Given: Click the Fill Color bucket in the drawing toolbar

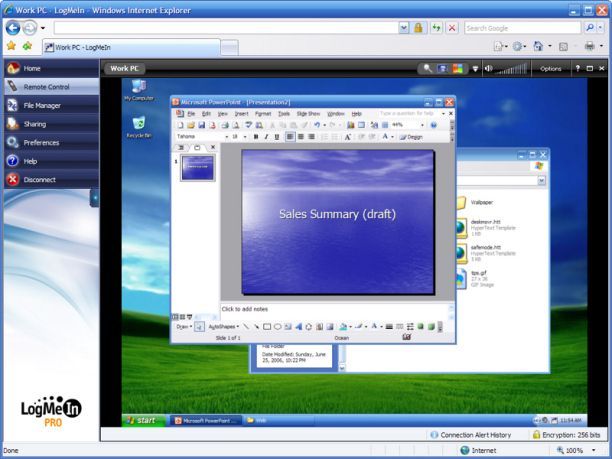Looking at the screenshot, I should point(343,327).
